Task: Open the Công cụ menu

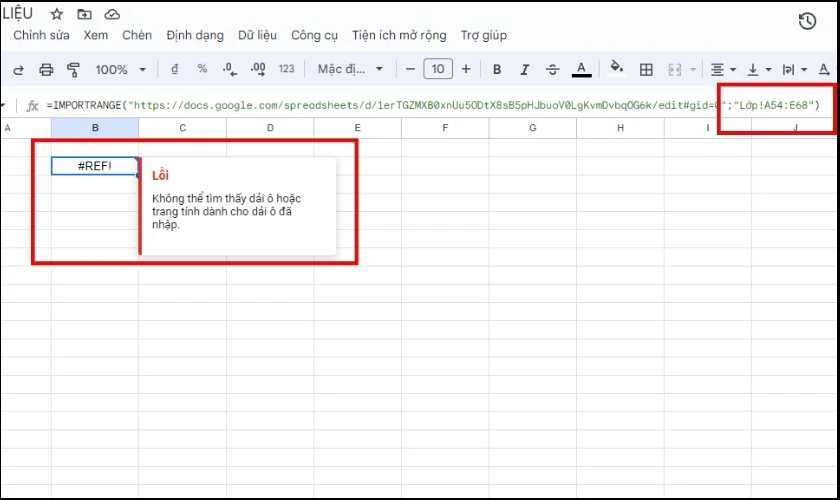Action: pos(314,35)
